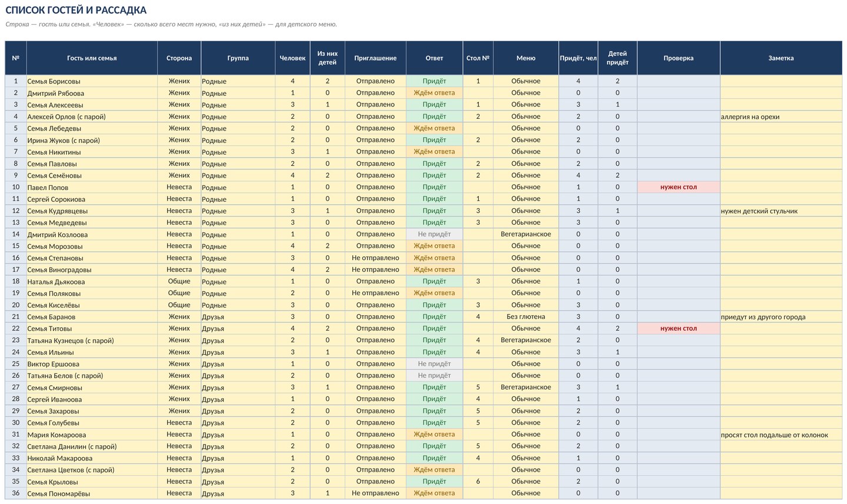The height and width of the screenshot is (504, 847).
Task: Select the "Заметка" column header
Action: 781,58
